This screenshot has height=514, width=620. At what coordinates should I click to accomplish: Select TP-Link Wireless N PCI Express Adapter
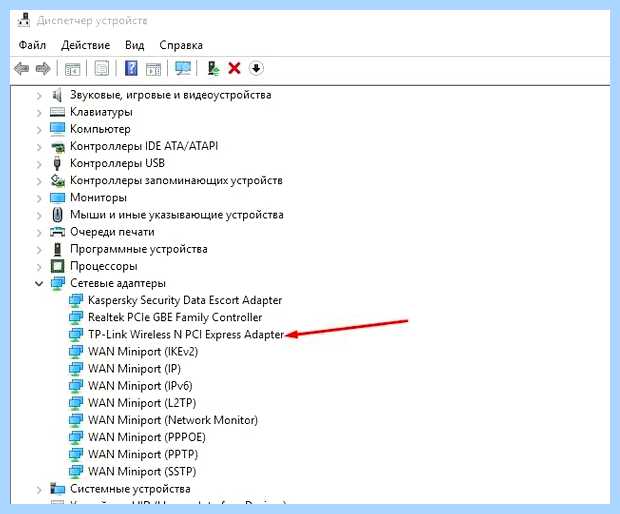coord(186,334)
